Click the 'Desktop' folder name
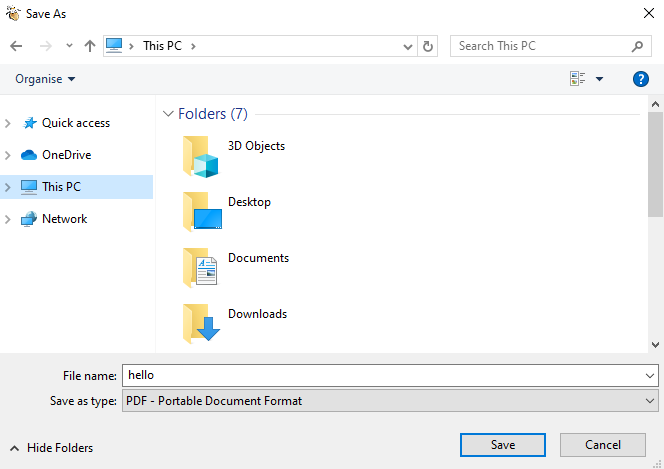The width and height of the screenshot is (664, 469). click(249, 202)
